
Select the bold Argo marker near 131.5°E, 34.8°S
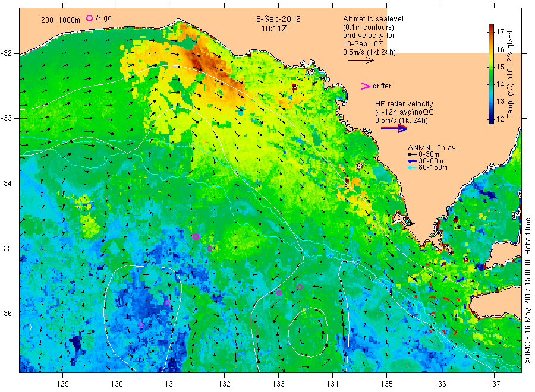click(196, 236)
